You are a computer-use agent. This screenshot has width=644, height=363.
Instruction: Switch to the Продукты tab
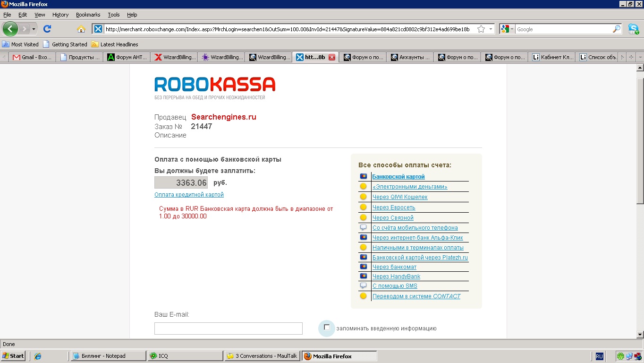79,57
